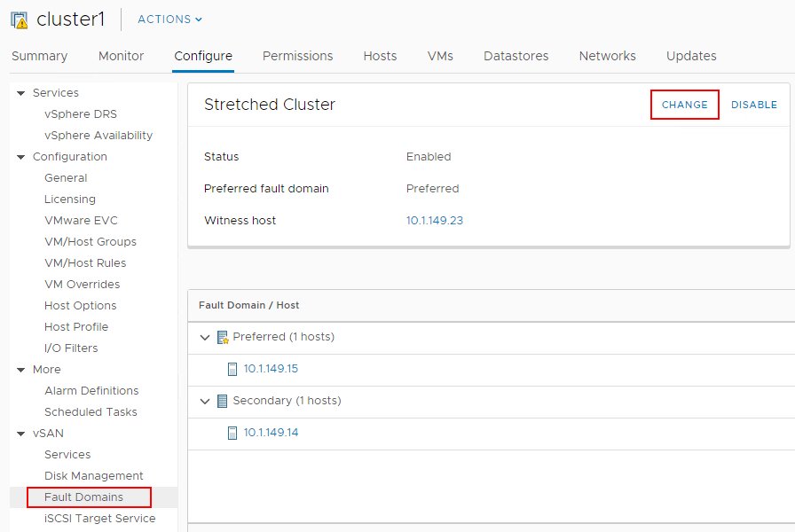Go to the Datastores tab
The height and width of the screenshot is (532, 795).
pyautogui.click(x=516, y=56)
